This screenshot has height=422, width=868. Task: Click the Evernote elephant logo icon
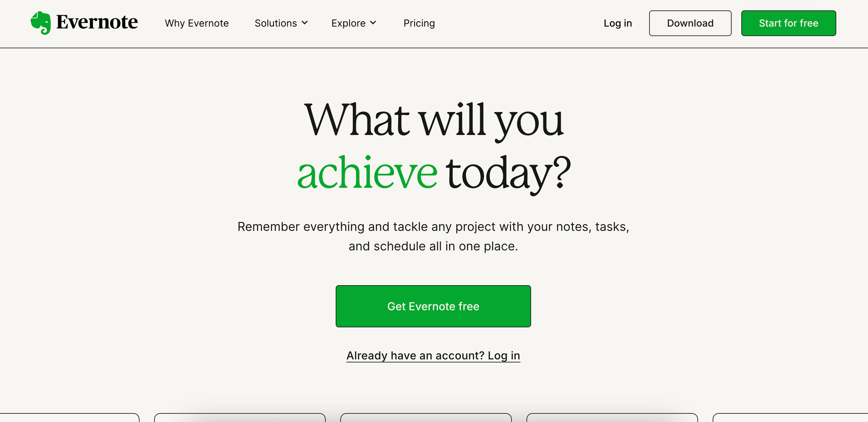click(x=40, y=23)
